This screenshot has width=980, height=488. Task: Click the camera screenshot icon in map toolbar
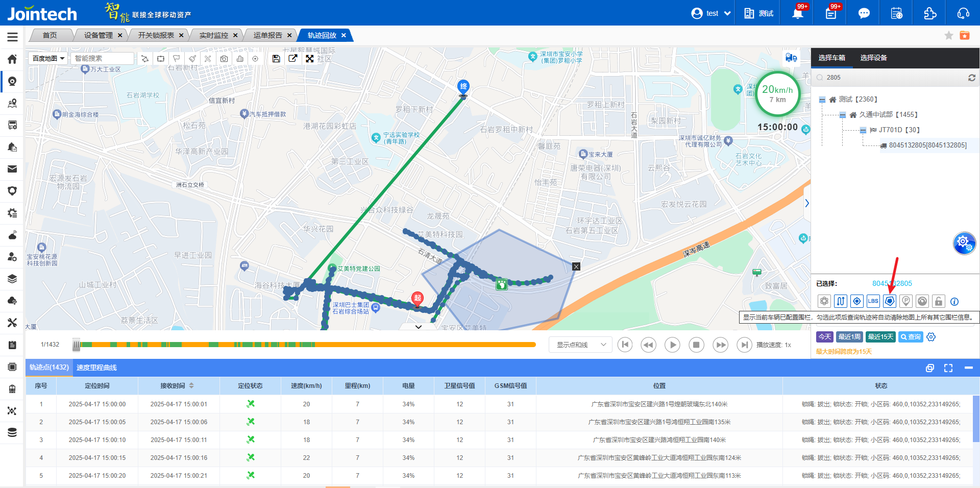click(224, 59)
